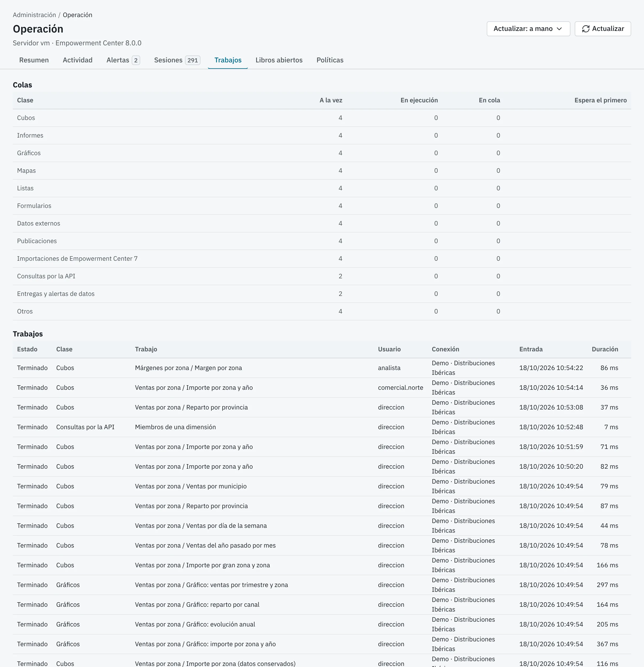Click the Estado column header in Trabajos

[27, 349]
